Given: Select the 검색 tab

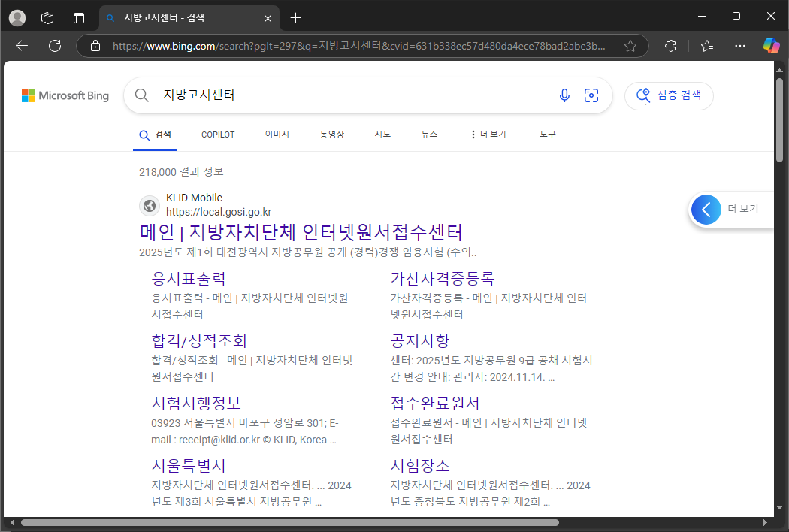Looking at the screenshot, I should click(x=155, y=135).
